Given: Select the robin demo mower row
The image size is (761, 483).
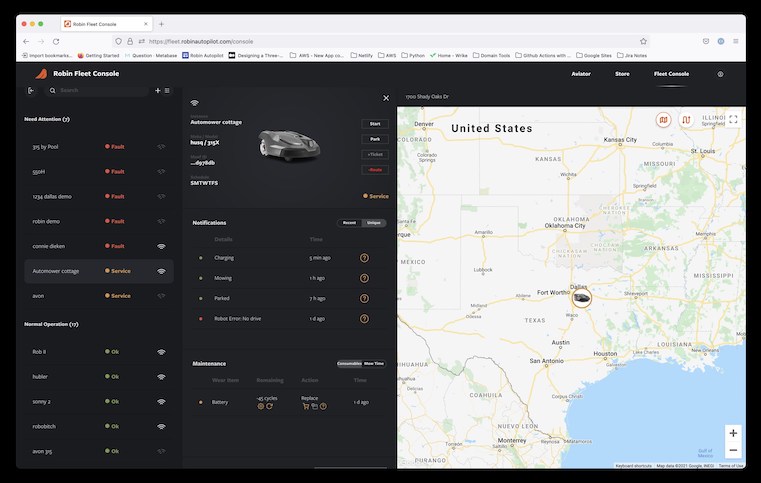Looking at the screenshot, I should (x=99, y=221).
